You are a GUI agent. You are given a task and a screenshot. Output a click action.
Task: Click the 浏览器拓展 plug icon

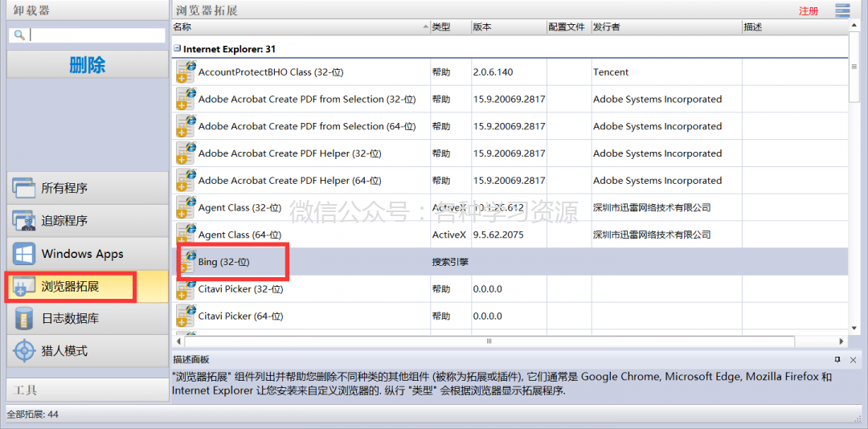tap(24, 287)
